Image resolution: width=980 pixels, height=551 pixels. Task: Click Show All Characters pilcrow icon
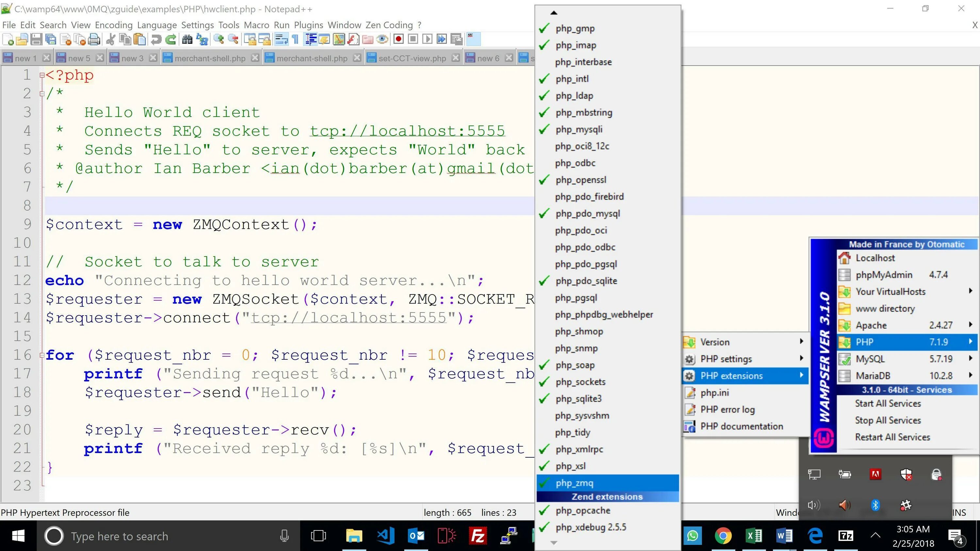295,39
